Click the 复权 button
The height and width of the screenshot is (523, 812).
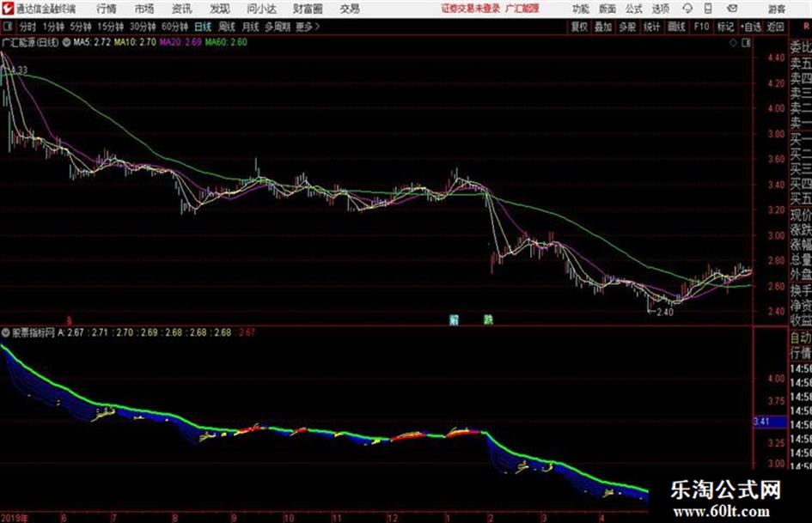coord(579,27)
